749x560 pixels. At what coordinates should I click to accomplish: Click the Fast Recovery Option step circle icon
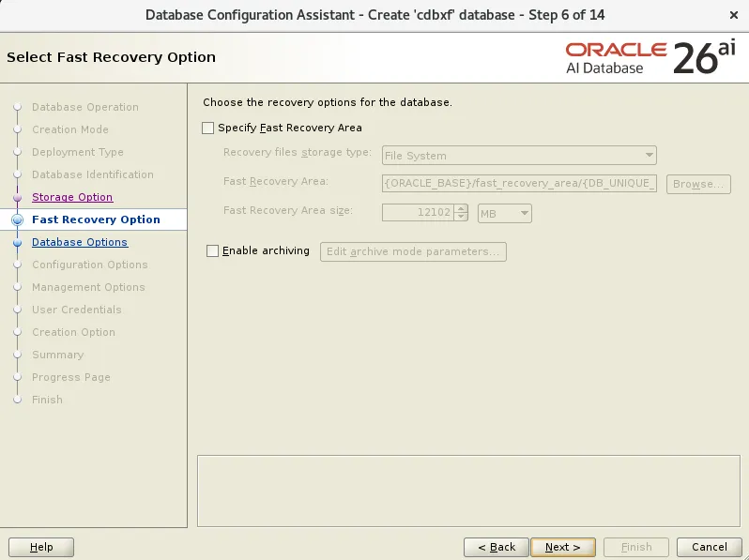click(x=18, y=219)
